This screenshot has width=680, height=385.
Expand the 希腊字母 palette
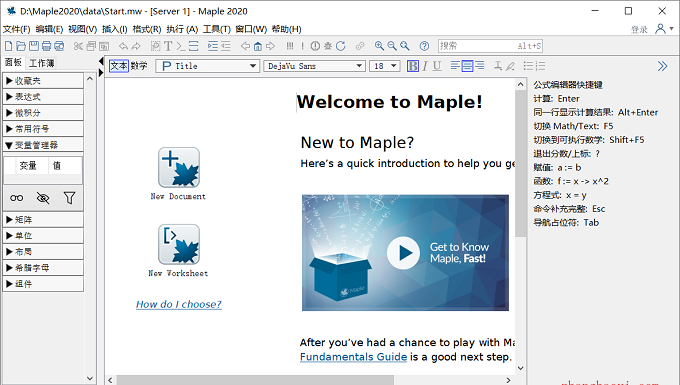point(43,268)
